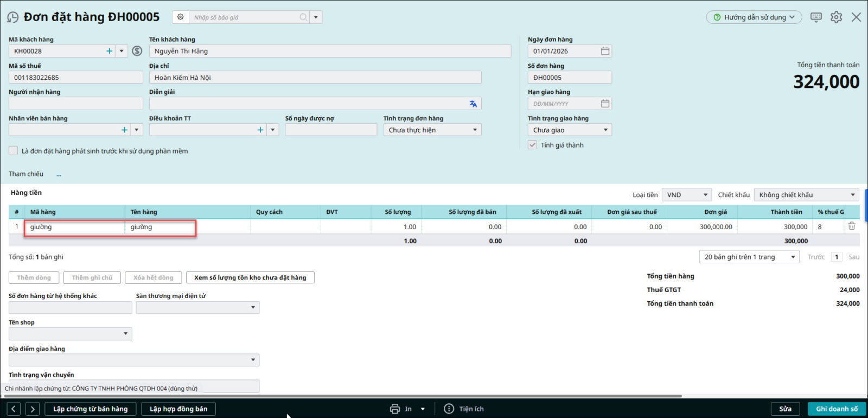Open the Hướng dẫn sử dụng menu
Screen dimensions: 868x418
[754, 17]
